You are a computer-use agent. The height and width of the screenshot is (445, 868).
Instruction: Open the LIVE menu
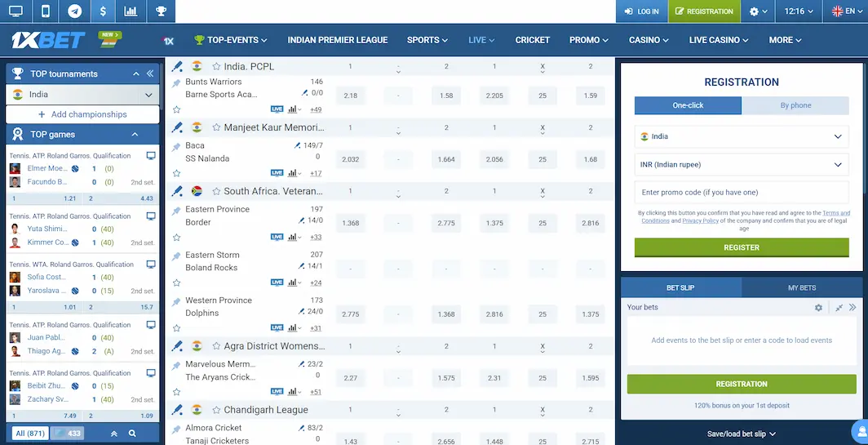(x=481, y=40)
